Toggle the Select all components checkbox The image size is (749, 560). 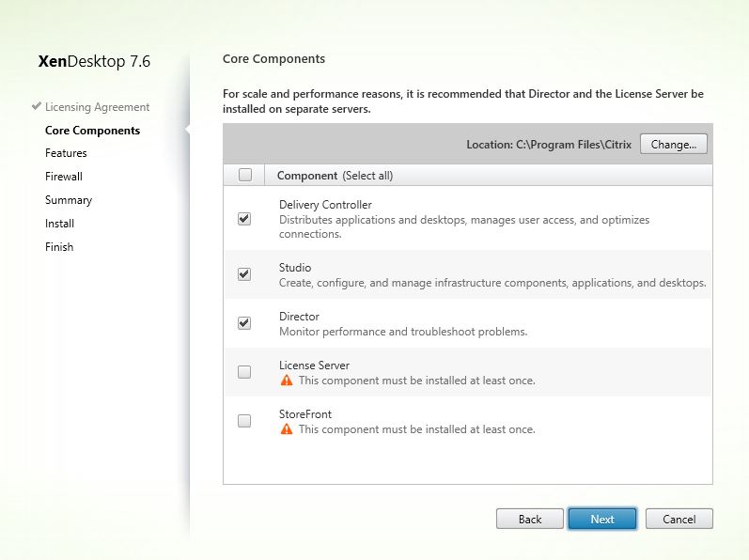245,175
